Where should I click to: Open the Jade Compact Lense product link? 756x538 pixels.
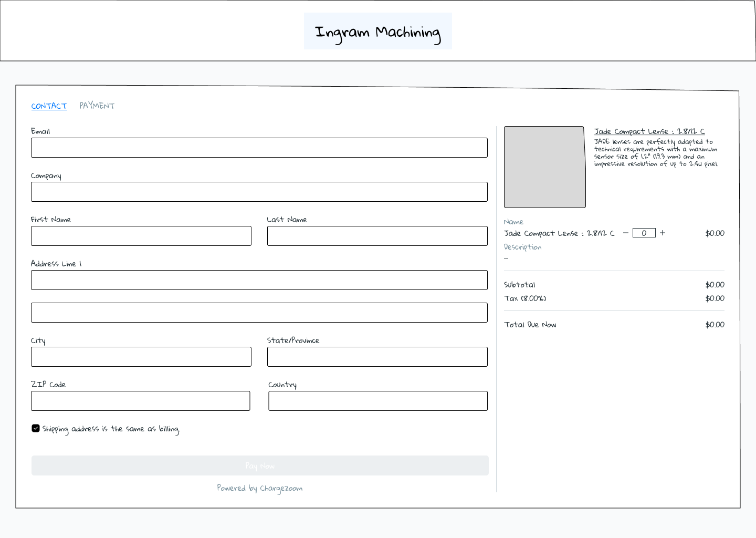(649, 131)
